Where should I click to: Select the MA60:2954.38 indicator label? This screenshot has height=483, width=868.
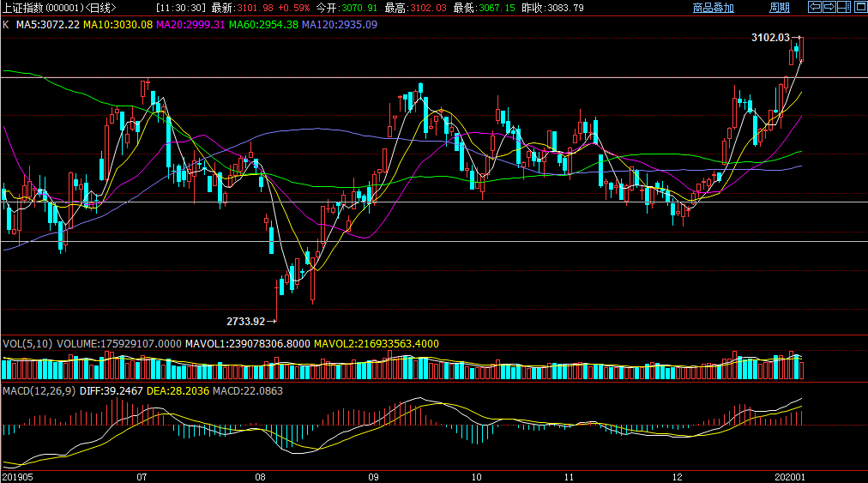click(263, 25)
